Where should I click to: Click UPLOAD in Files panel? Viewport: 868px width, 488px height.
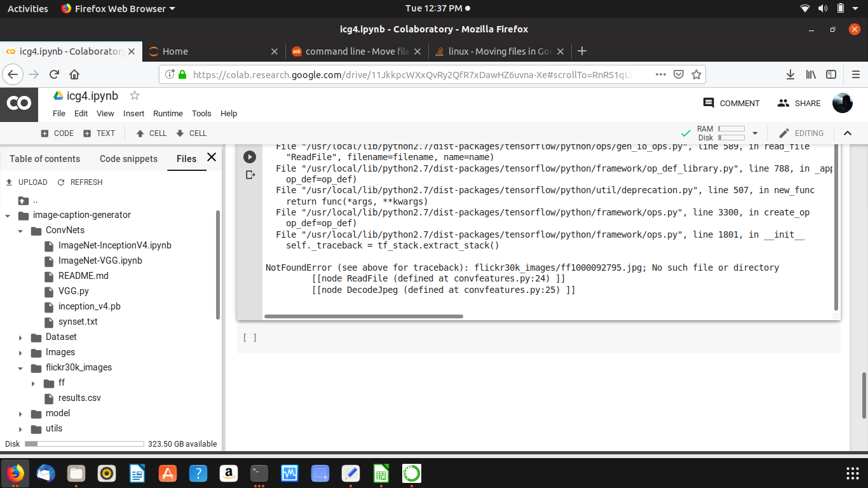point(27,182)
